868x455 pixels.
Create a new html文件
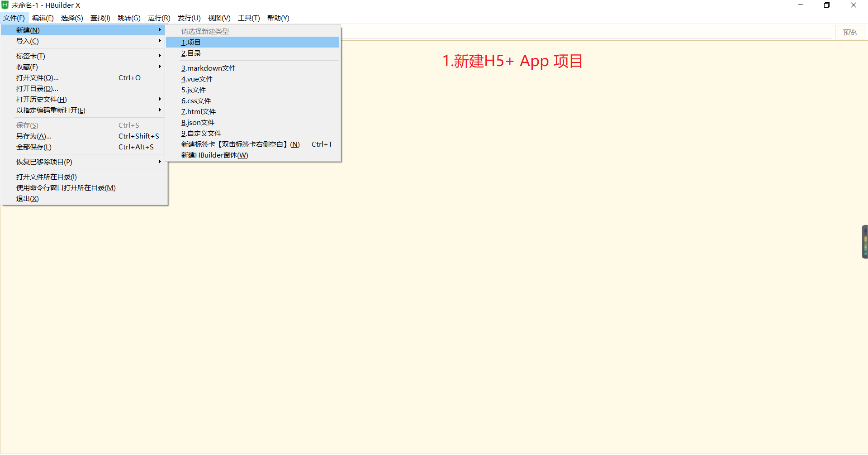198,111
